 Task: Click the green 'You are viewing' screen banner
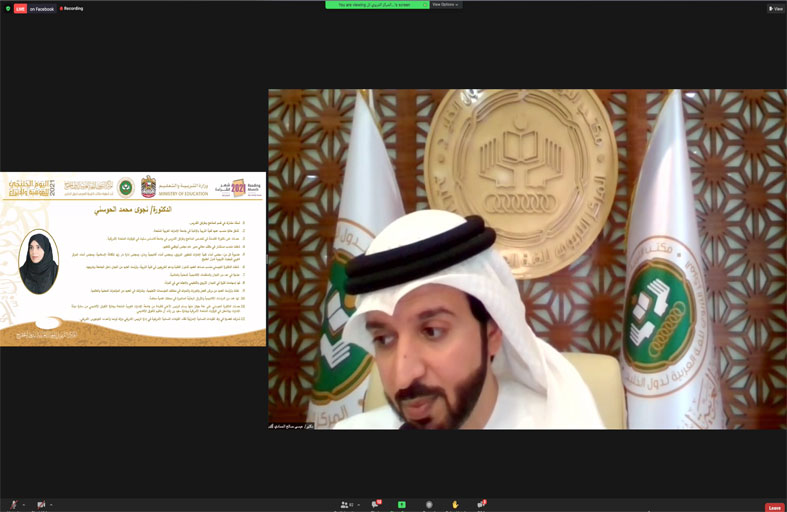tap(377, 5)
